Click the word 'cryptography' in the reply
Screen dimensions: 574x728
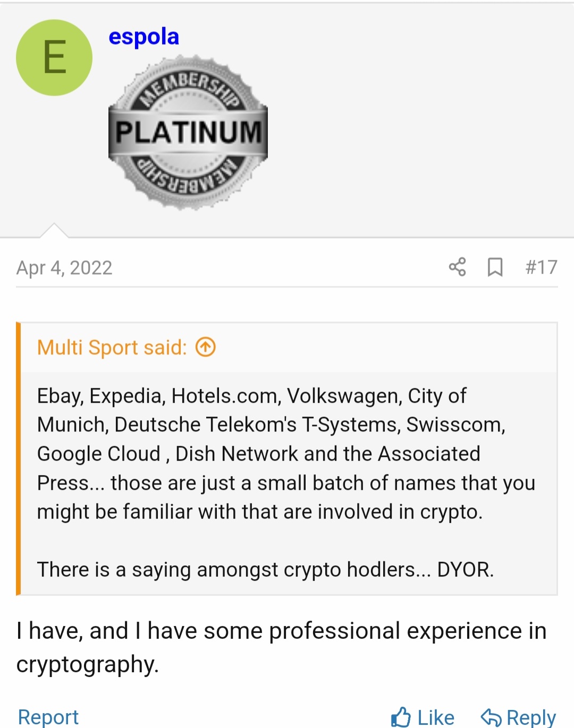87,664
